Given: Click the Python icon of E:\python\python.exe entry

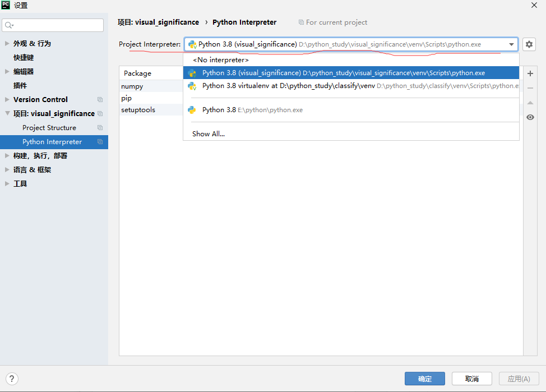Looking at the screenshot, I should (192, 110).
